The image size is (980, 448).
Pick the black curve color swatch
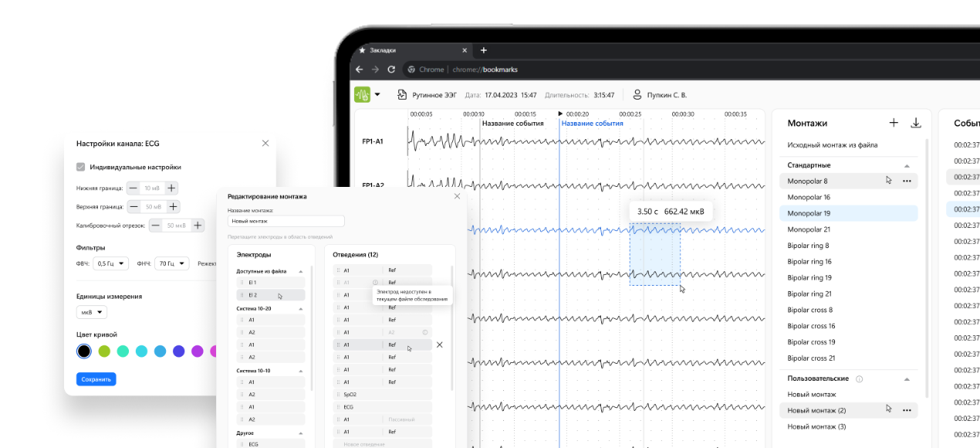(84, 351)
